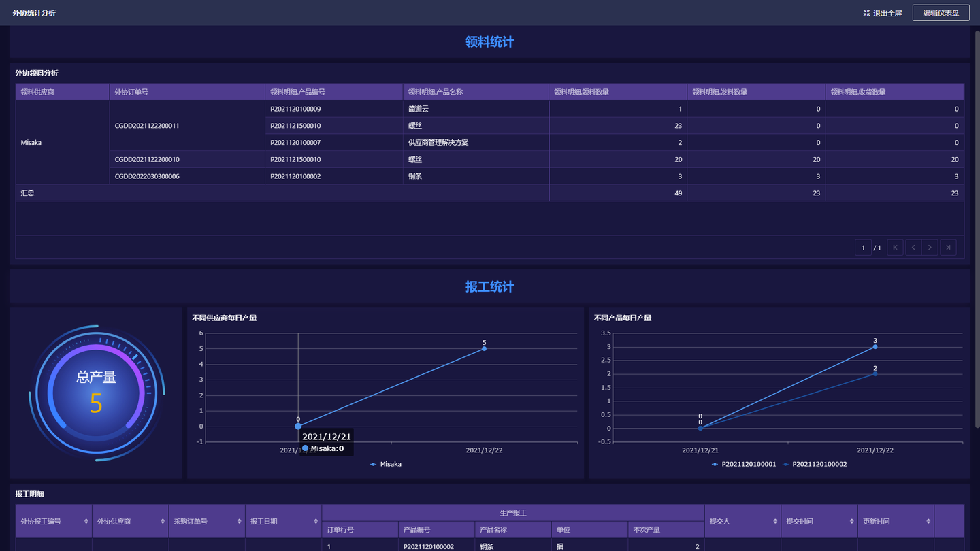Sort by 更新时间 column arrows
This screenshot has width=980, height=551.
[x=928, y=521]
